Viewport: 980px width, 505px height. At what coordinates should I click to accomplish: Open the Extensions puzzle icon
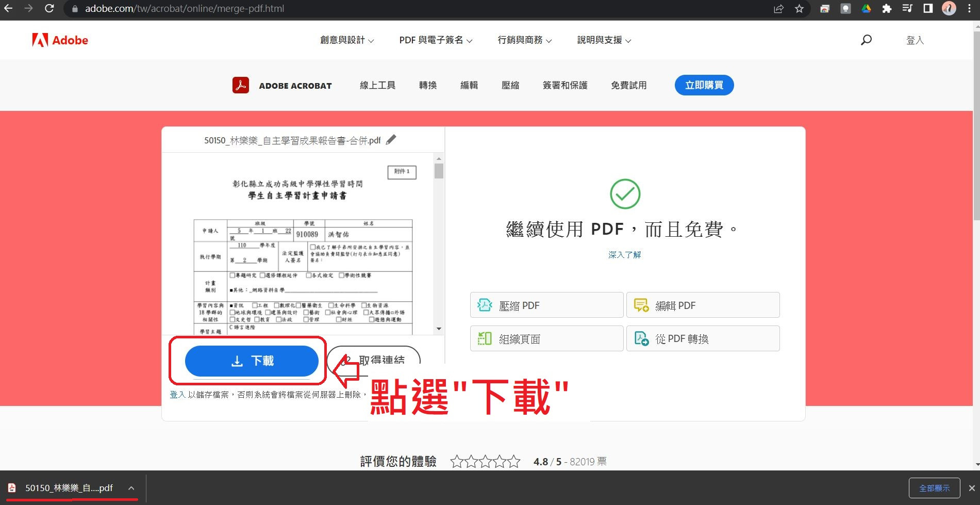pos(887,8)
